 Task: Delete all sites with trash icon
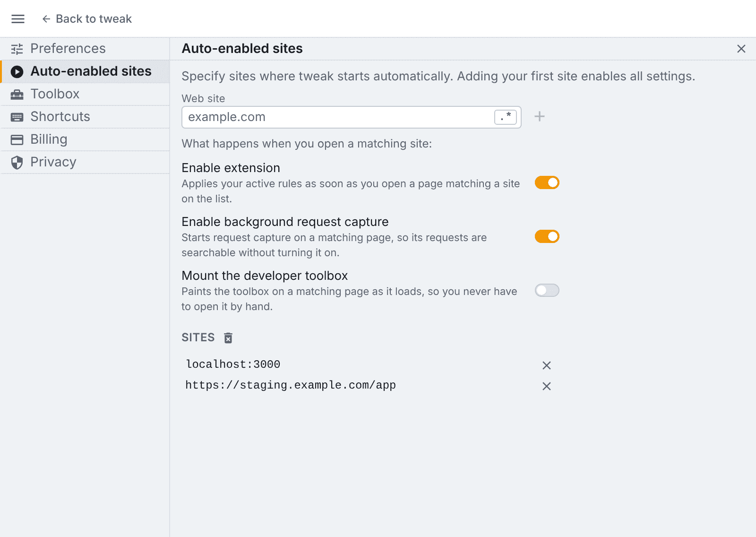click(x=228, y=338)
